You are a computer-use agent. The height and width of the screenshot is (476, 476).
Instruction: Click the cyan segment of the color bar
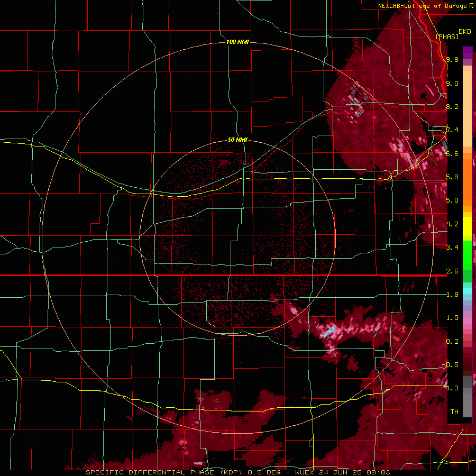pyautogui.click(x=467, y=291)
